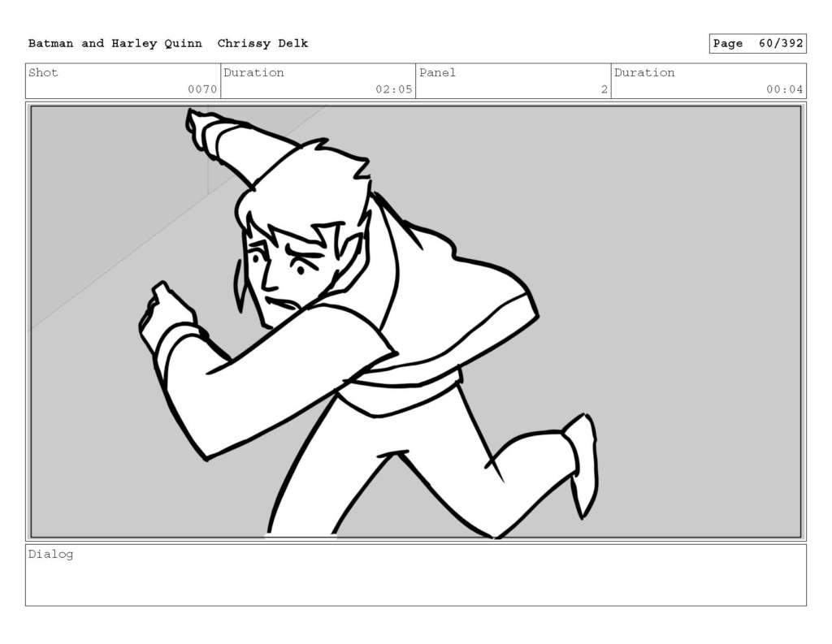Click the "Dialog" label
832x644 pixels.
(51, 555)
